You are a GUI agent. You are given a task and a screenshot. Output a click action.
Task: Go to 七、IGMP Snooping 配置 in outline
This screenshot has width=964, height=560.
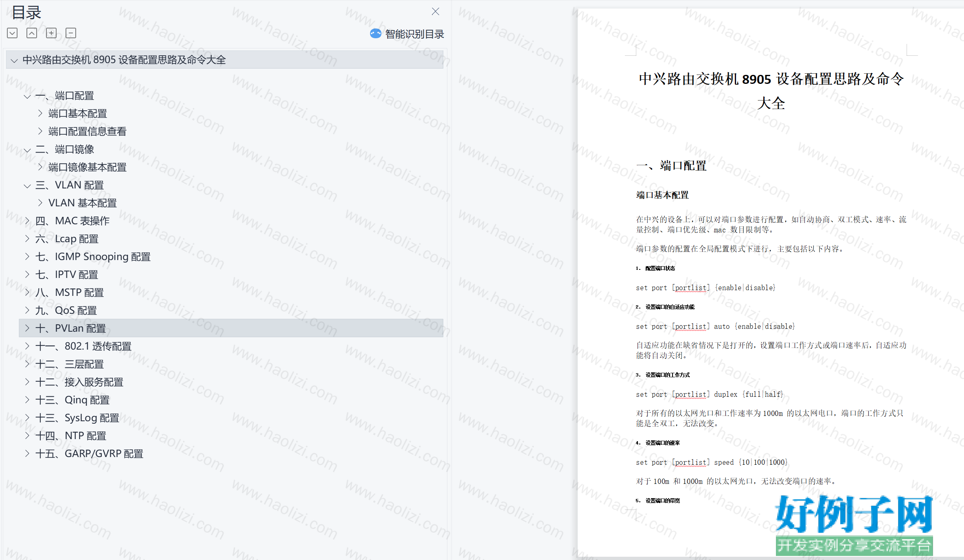point(93,257)
